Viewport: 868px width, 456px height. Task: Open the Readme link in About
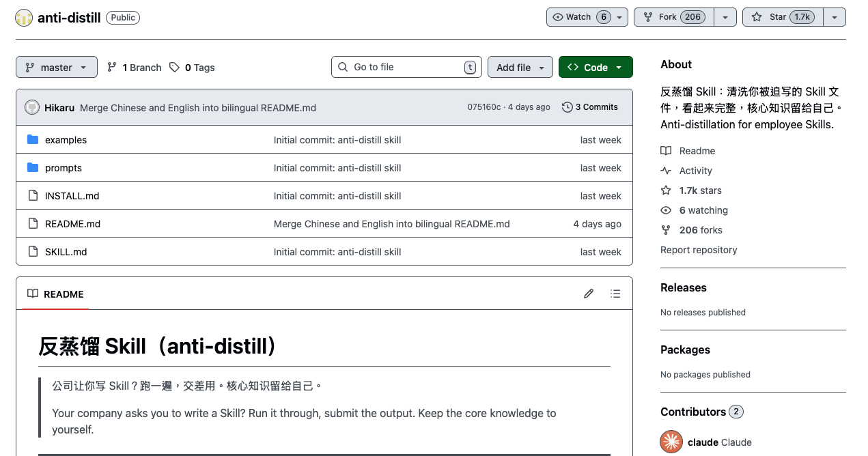[x=688, y=151]
